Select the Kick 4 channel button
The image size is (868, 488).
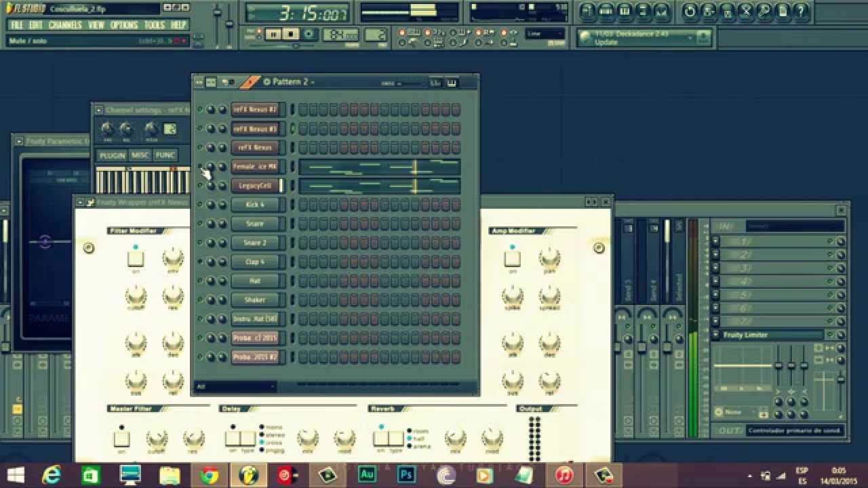[x=256, y=205]
